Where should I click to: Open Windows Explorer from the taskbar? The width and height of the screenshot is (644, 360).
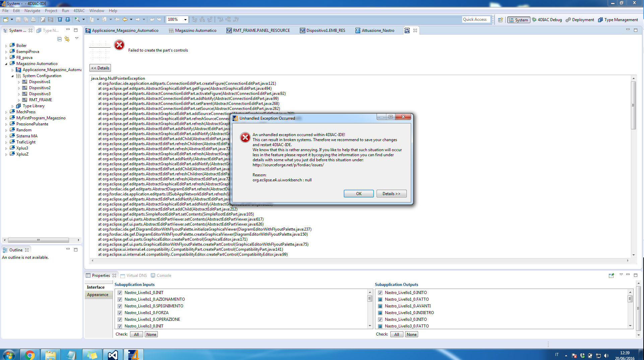[51, 355]
